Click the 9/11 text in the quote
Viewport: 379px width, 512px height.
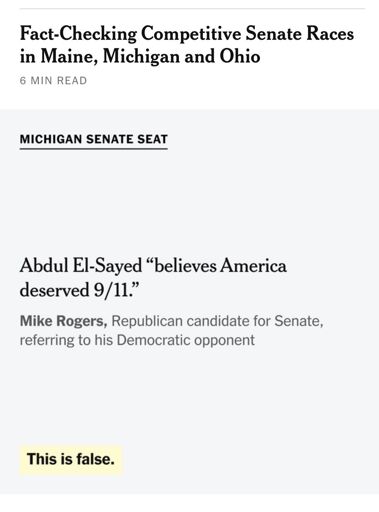click(111, 290)
